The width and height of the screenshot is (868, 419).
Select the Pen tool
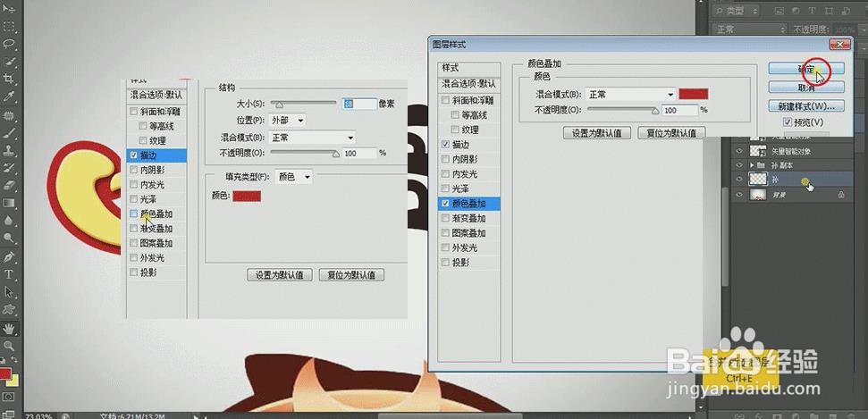tap(9, 256)
